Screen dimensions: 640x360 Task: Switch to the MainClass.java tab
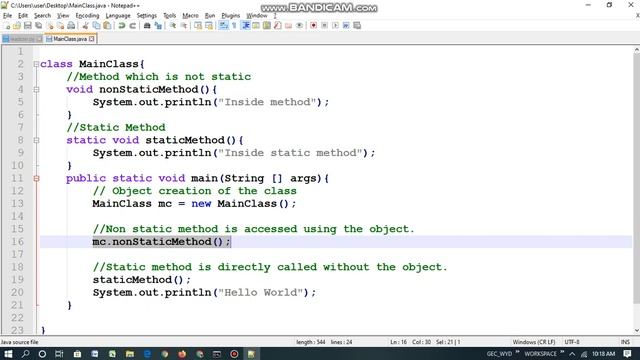click(70, 39)
